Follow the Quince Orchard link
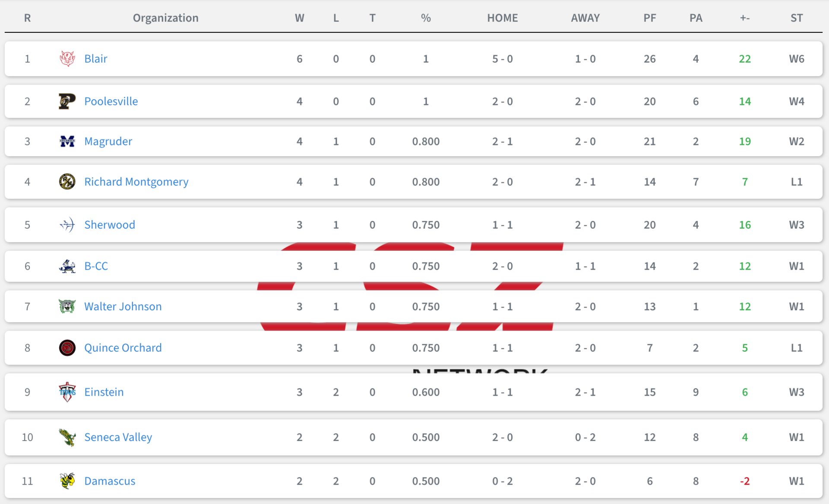This screenshot has width=829, height=504. point(123,348)
